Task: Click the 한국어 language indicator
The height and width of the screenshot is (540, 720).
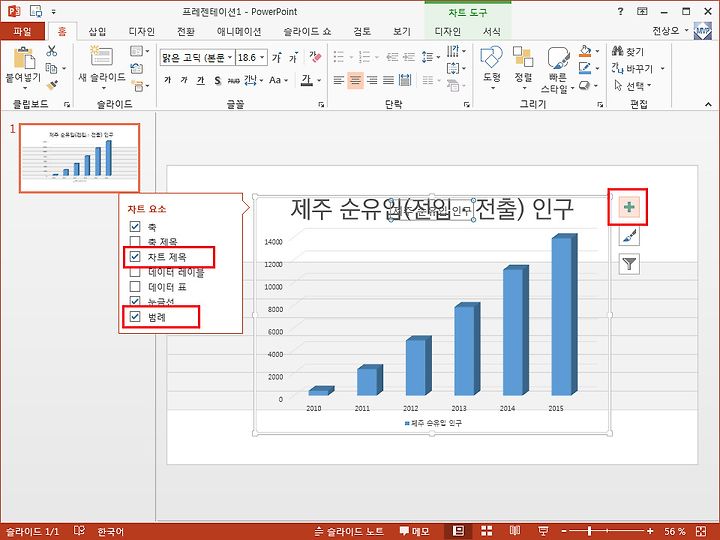Action: click(x=111, y=532)
